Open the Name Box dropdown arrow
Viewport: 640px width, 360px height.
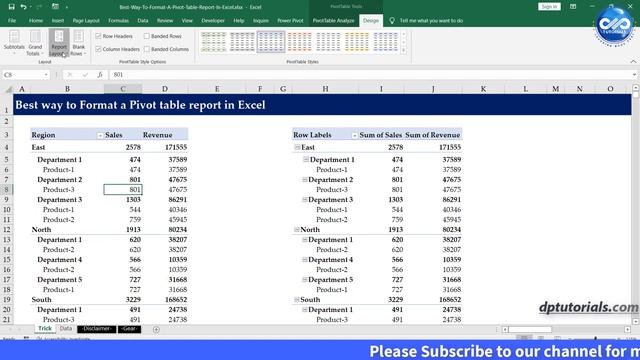click(x=46, y=75)
